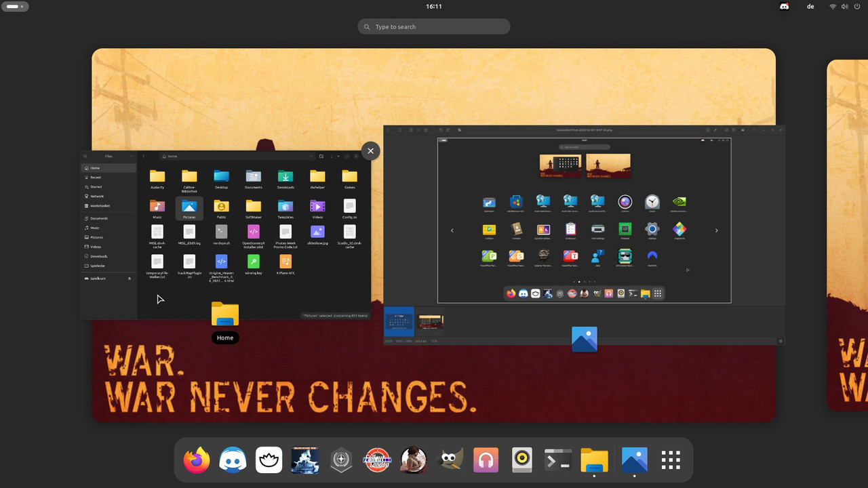
Task: Launch the Fallout London game icon
Action: coord(377,460)
